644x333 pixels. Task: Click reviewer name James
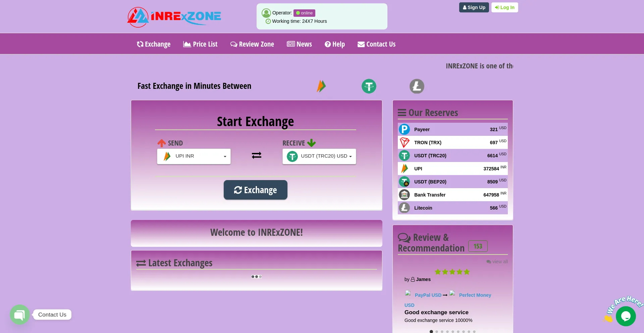[x=423, y=279]
